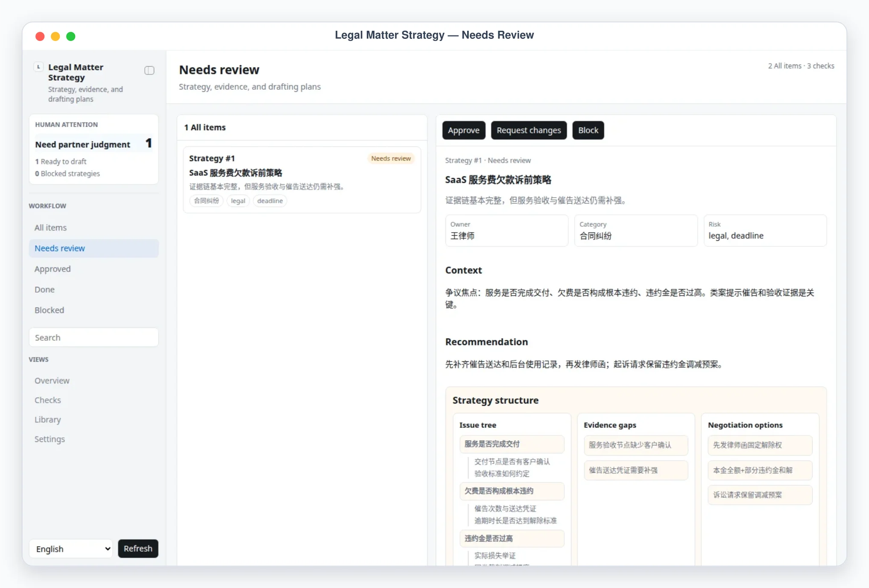Click the yellow minimize window button
869x588 pixels.
point(56,36)
